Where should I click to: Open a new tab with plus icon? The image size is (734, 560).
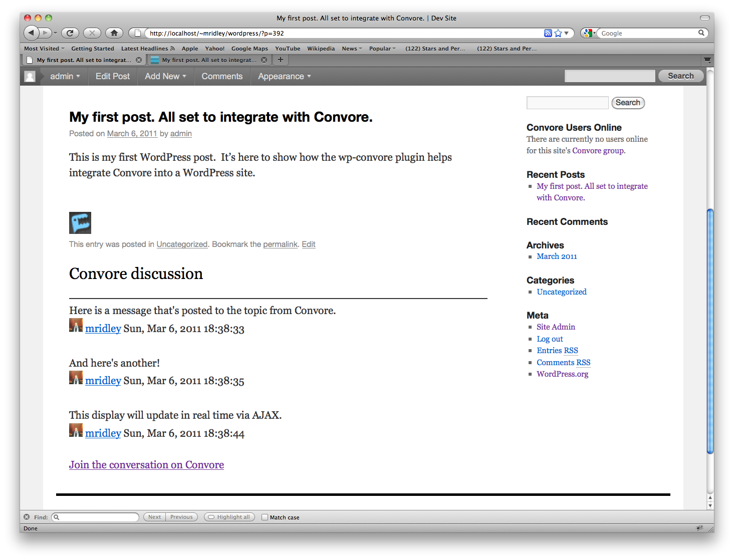point(281,60)
